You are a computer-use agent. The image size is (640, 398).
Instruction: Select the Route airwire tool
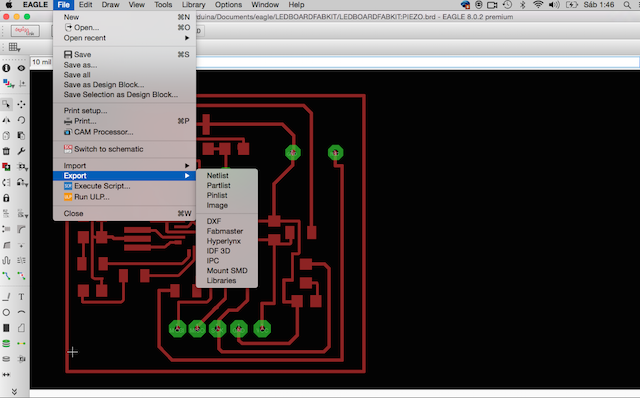click(x=6, y=276)
